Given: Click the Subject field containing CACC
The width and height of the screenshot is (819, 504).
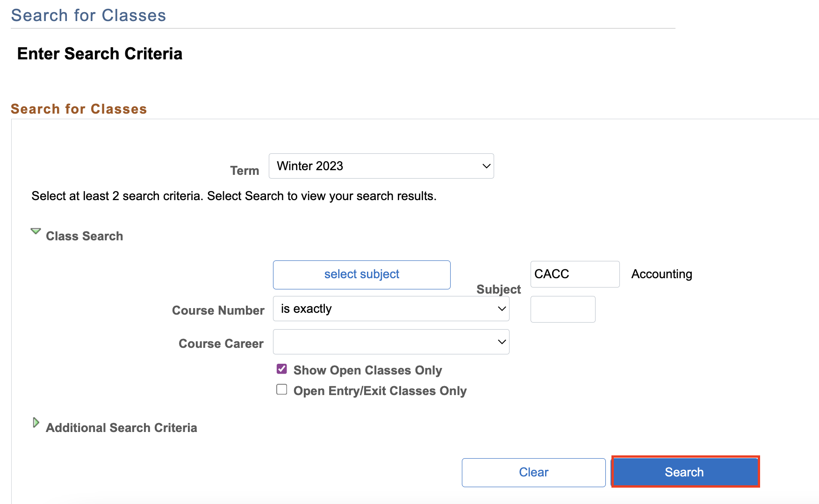Looking at the screenshot, I should 575,274.
